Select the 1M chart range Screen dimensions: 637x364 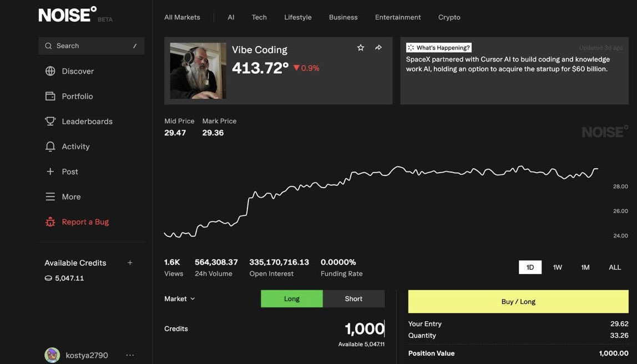[x=585, y=267]
